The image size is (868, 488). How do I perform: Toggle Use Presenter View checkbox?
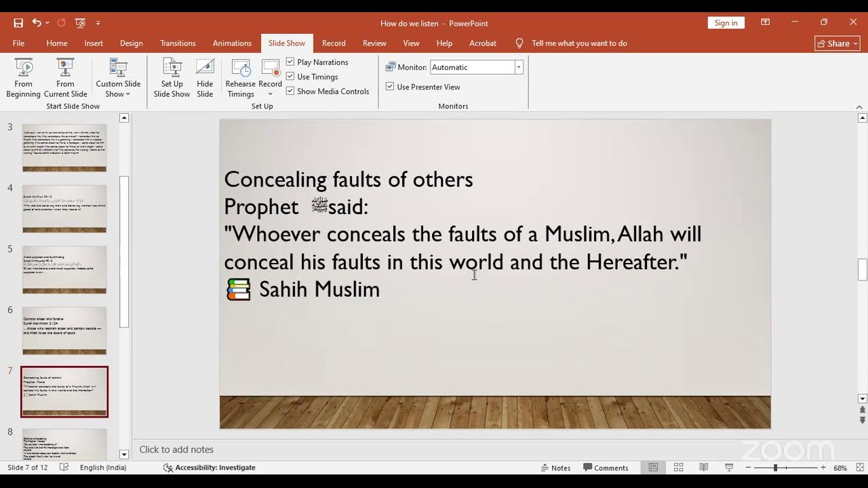pos(390,87)
